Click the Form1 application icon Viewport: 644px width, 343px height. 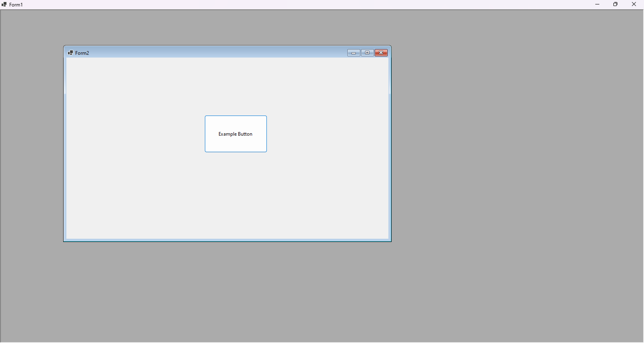4,4
